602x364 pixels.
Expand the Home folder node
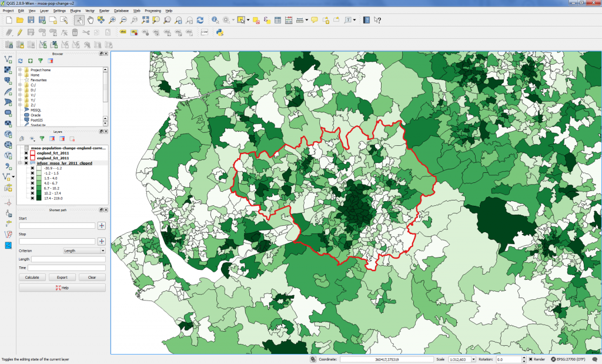point(20,75)
